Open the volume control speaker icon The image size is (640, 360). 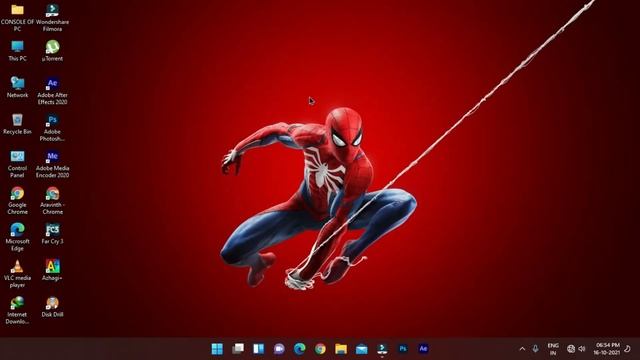click(x=582, y=349)
